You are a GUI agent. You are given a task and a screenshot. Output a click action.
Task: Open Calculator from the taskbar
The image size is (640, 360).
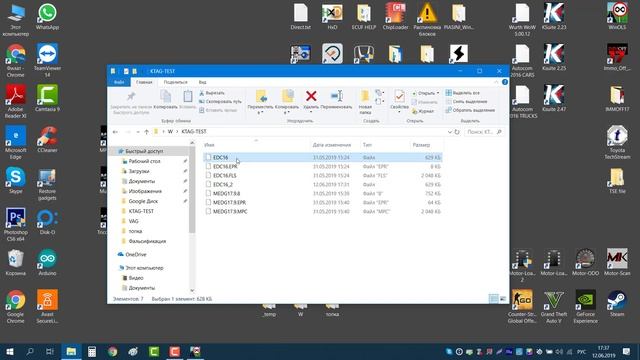point(92,351)
